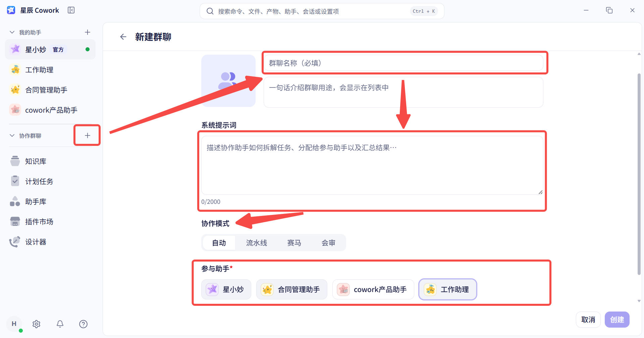Click the group chat avatar placeholder
The height and width of the screenshot is (338, 644).
tap(228, 81)
